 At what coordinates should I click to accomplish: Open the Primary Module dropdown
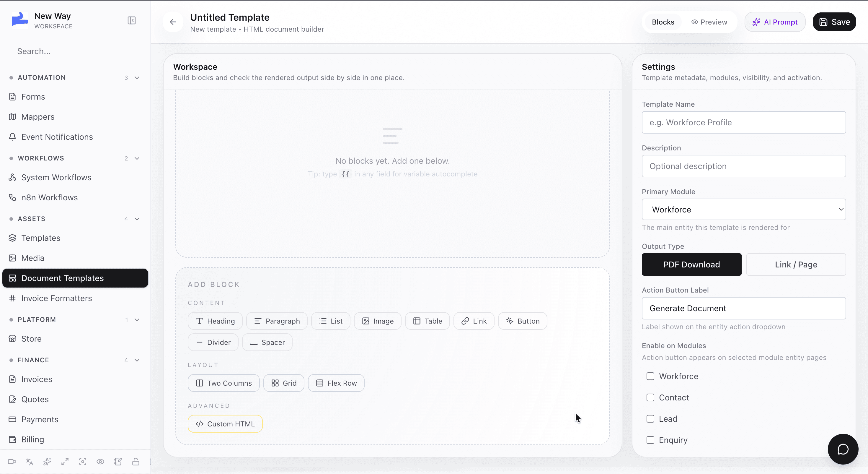pyautogui.click(x=744, y=210)
